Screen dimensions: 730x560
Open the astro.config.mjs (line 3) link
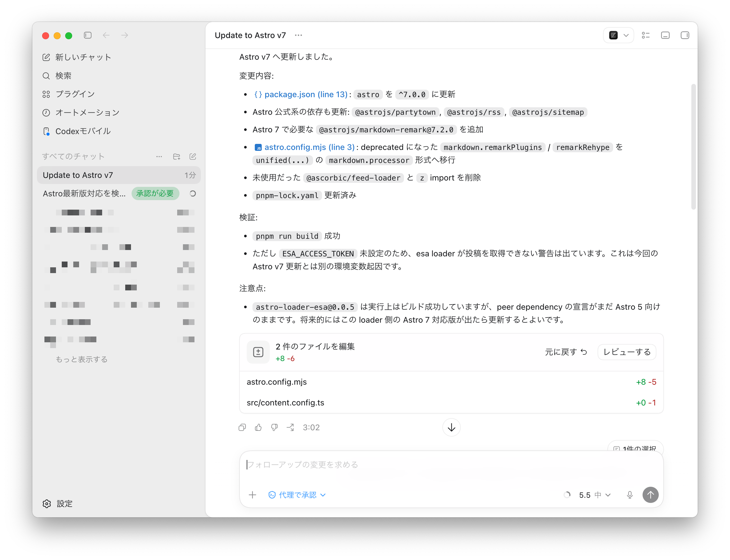[304, 147]
